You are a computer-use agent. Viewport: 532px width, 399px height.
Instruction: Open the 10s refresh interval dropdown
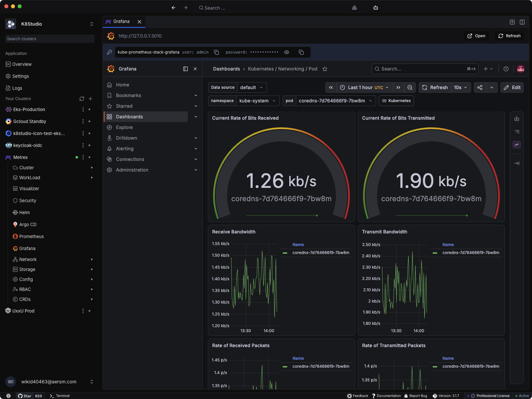pyautogui.click(x=461, y=87)
